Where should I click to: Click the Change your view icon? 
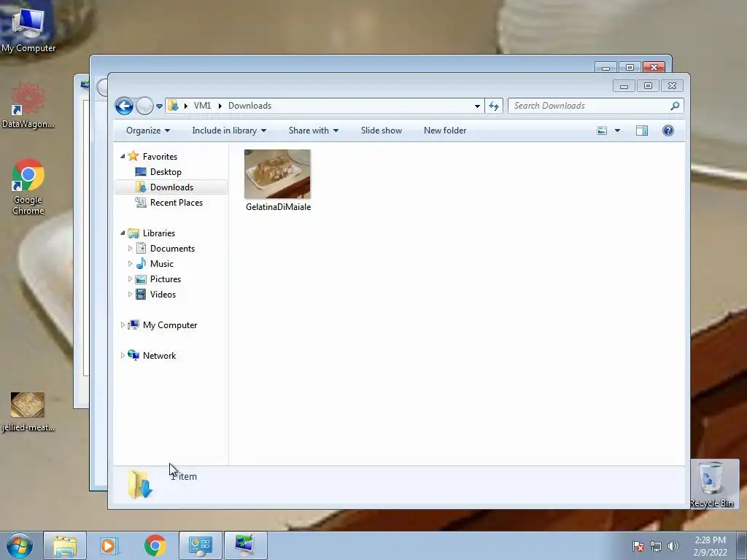[x=602, y=131]
